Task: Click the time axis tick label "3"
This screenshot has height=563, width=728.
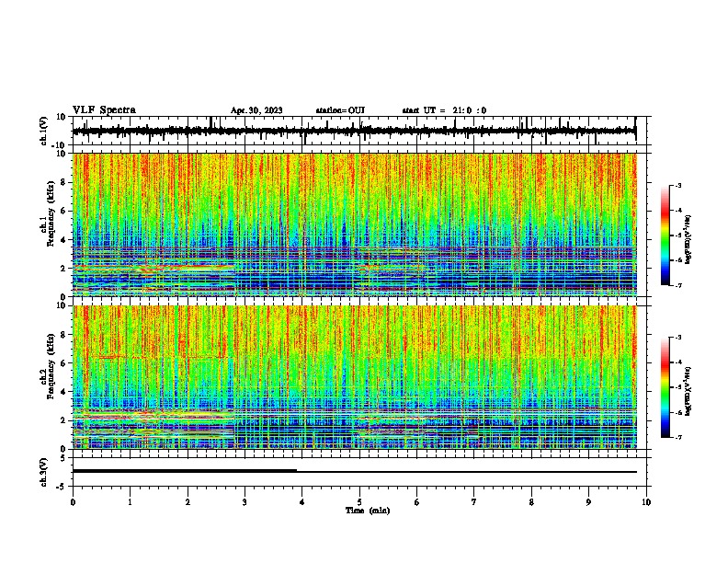Action: pos(245,502)
